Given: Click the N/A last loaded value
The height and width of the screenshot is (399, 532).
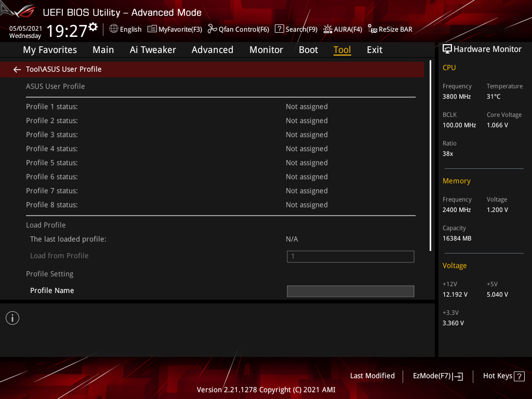Looking at the screenshot, I should (292, 239).
